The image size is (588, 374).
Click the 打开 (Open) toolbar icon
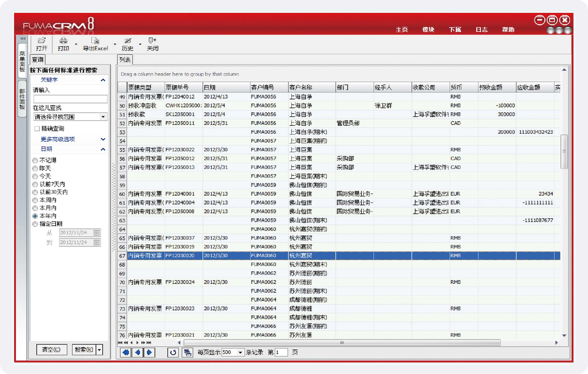[x=42, y=41]
